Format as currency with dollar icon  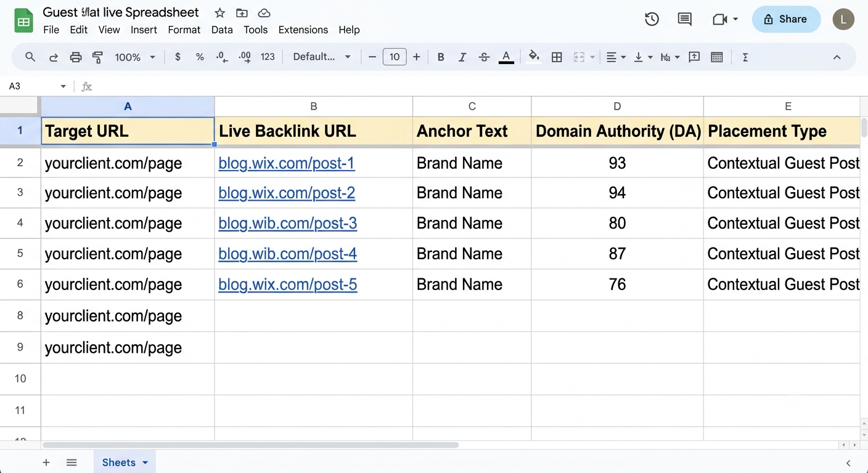coord(178,57)
